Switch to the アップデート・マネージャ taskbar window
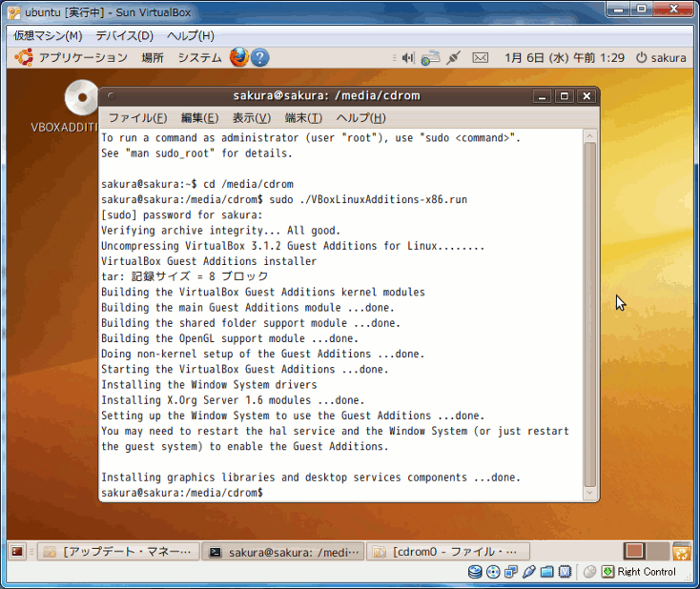The image size is (700, 589). click(x=119, y=551)
